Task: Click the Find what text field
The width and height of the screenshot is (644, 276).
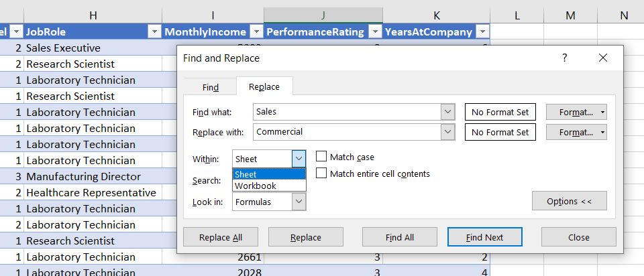Action: point(347,112)
